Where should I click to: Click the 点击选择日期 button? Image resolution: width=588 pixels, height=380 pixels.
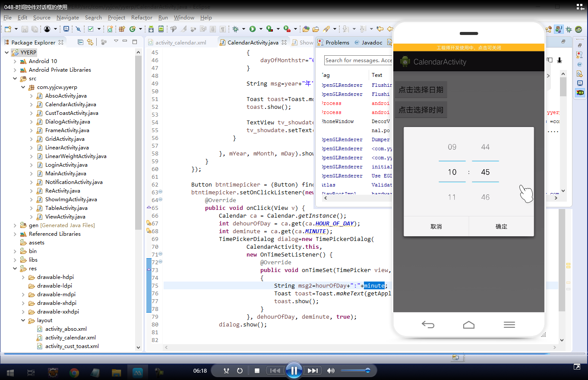[x=420, y=90]
